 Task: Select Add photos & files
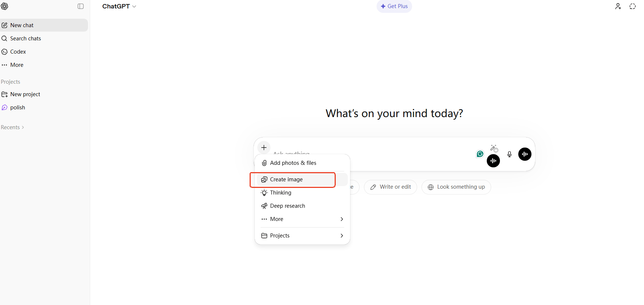(293, 163)
